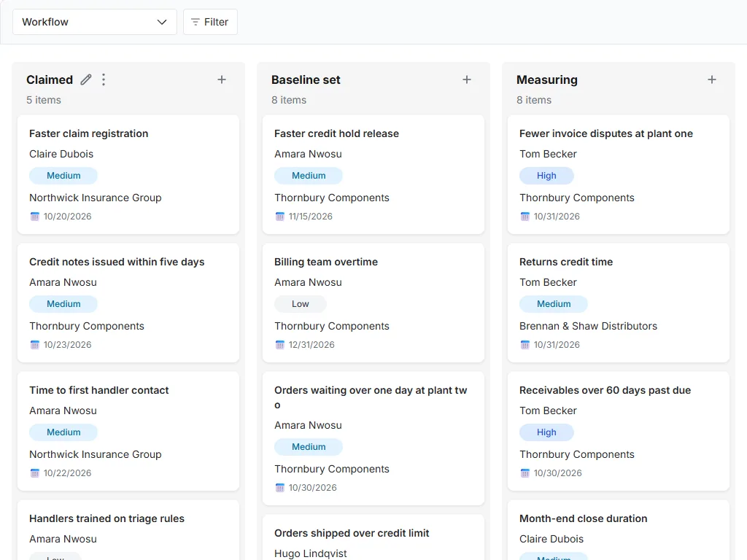Open the Faster claim registration card
The image size is (747, 560).
tap(128, 174)
